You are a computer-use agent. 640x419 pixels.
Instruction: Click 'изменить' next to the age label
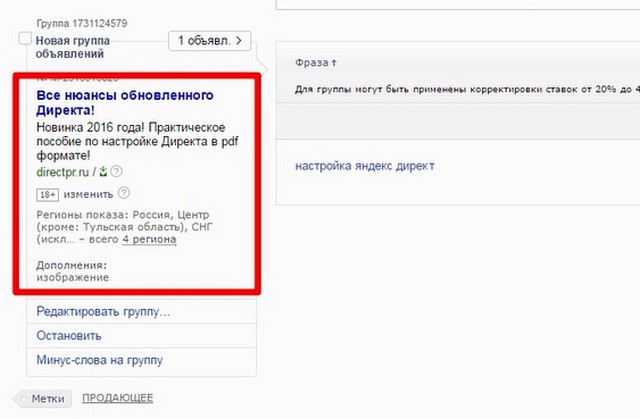coord(88,194)
